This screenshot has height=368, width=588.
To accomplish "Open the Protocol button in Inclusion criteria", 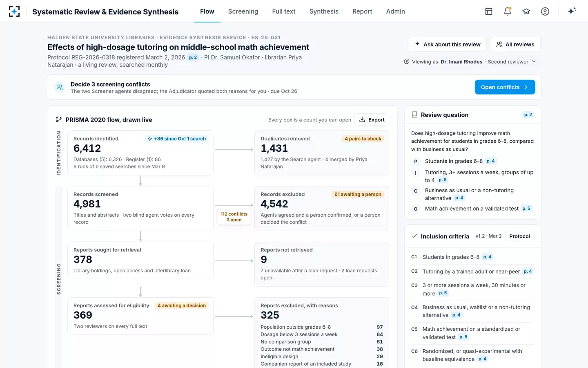I will point(519,236).
